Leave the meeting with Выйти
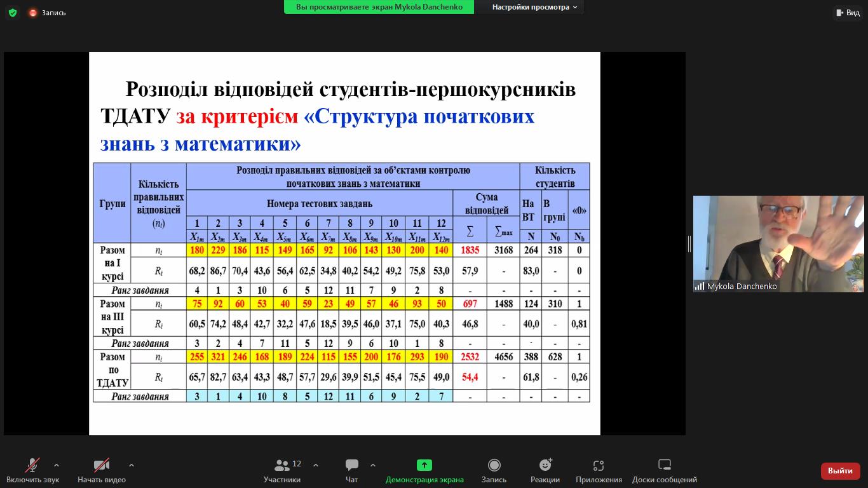868x488 pixels. point(840,471)
